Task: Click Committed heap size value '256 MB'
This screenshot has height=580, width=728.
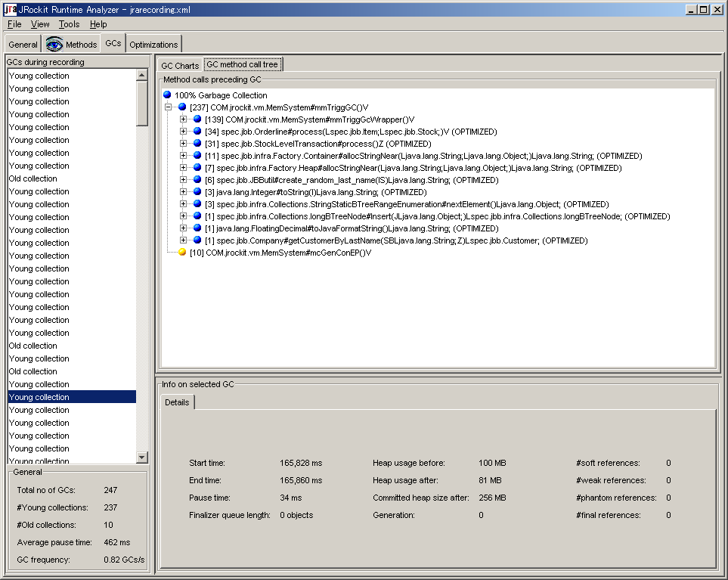Action: click(492, 498)
